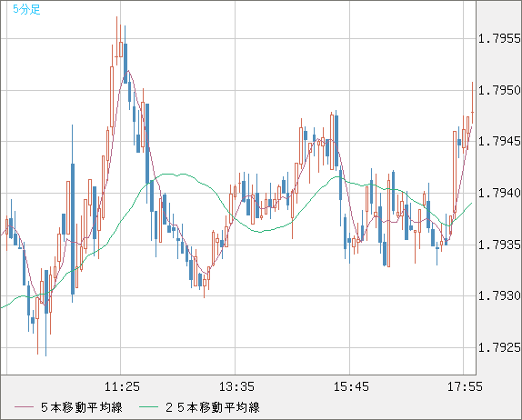This screenshot has width=522, height=420.
Task: Click the 1.7935 price axis label
Action: coord(499,245)
